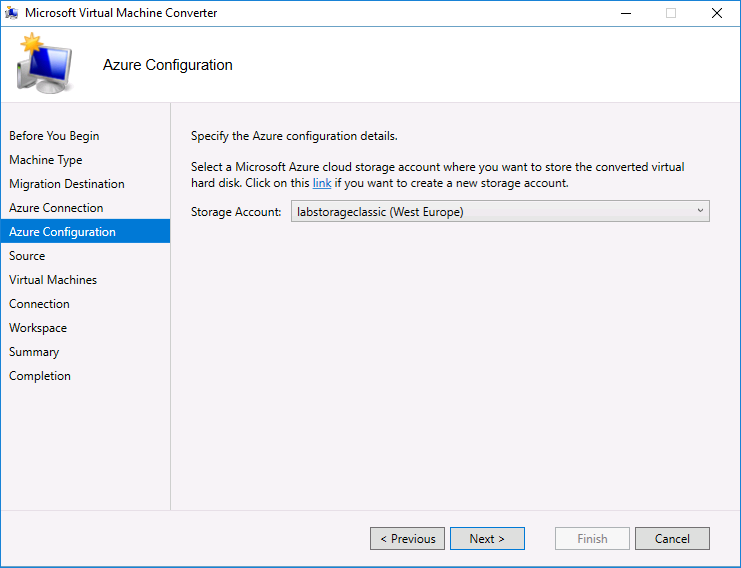Open the Summary step

tap(34, 352)
